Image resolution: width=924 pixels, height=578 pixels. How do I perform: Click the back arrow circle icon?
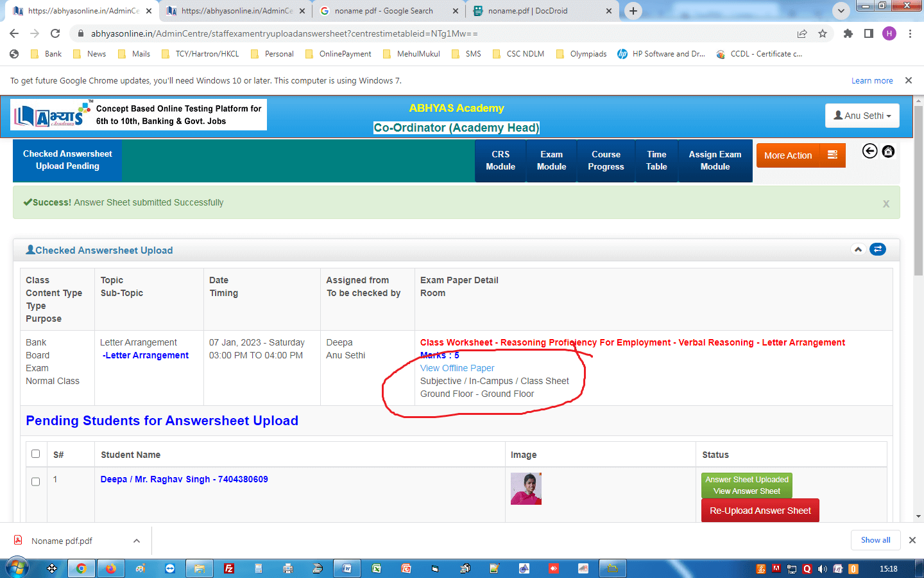pyautogui.click(x=869, y=151)
